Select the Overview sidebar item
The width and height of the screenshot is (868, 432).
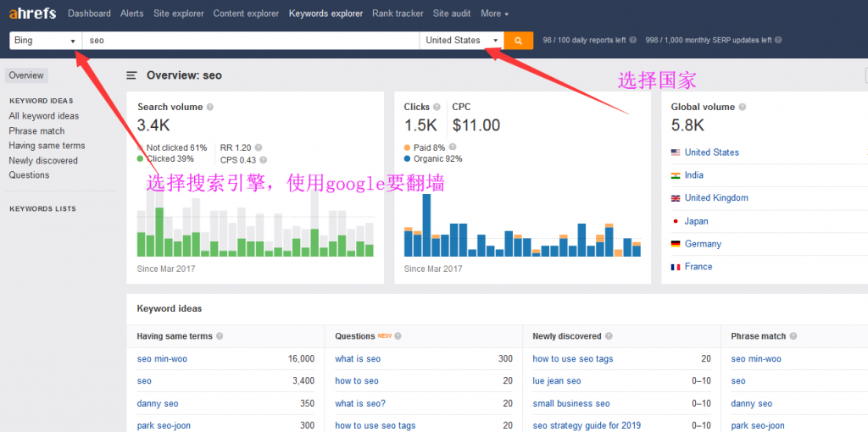(26, 75)
